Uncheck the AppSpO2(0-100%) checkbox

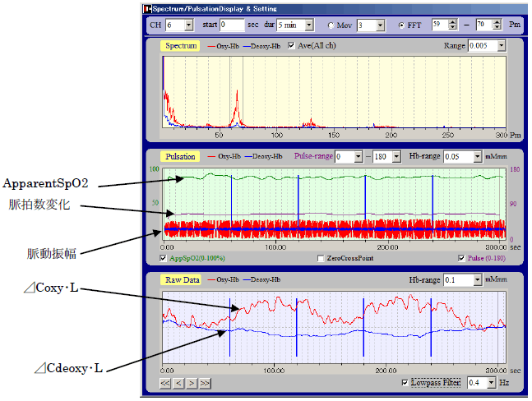[x=165, y=258]
